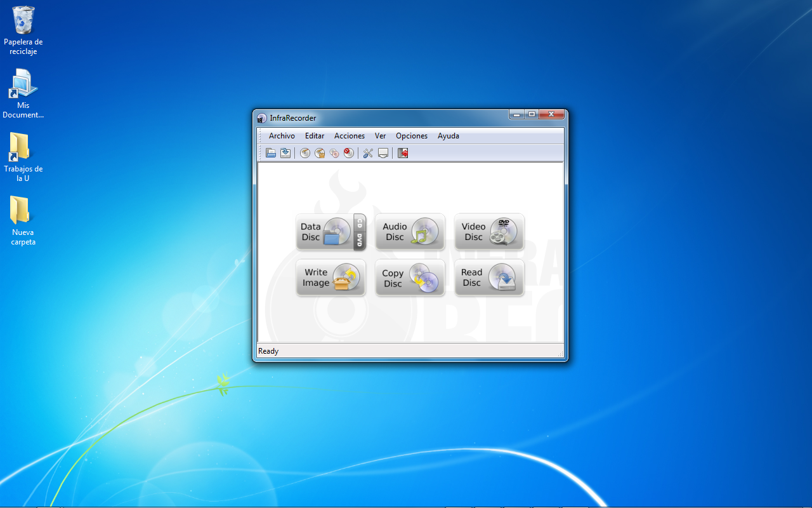This screenshot has height=508, width=812.
Task: Open device settings with the wrench icon
Action: (367, 153)
